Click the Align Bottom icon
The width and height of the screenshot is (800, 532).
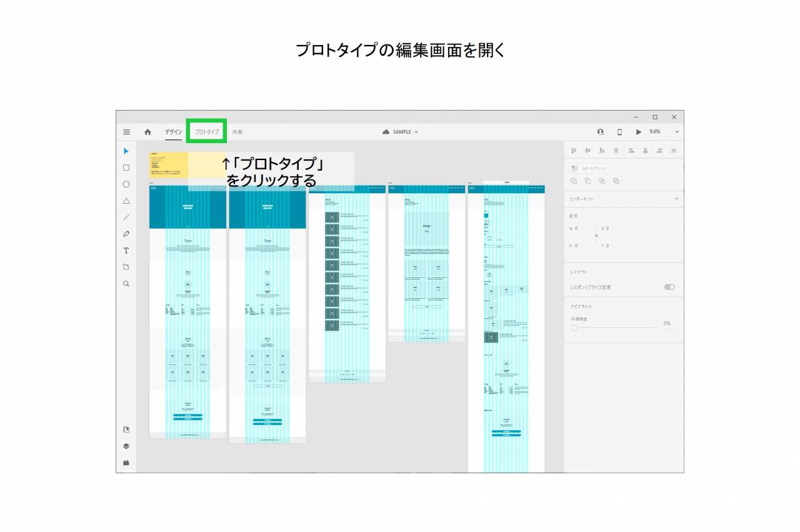coord(602,151)
